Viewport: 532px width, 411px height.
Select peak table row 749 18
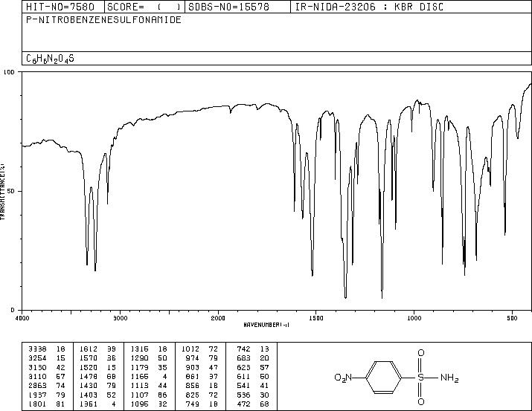(202, 404)
